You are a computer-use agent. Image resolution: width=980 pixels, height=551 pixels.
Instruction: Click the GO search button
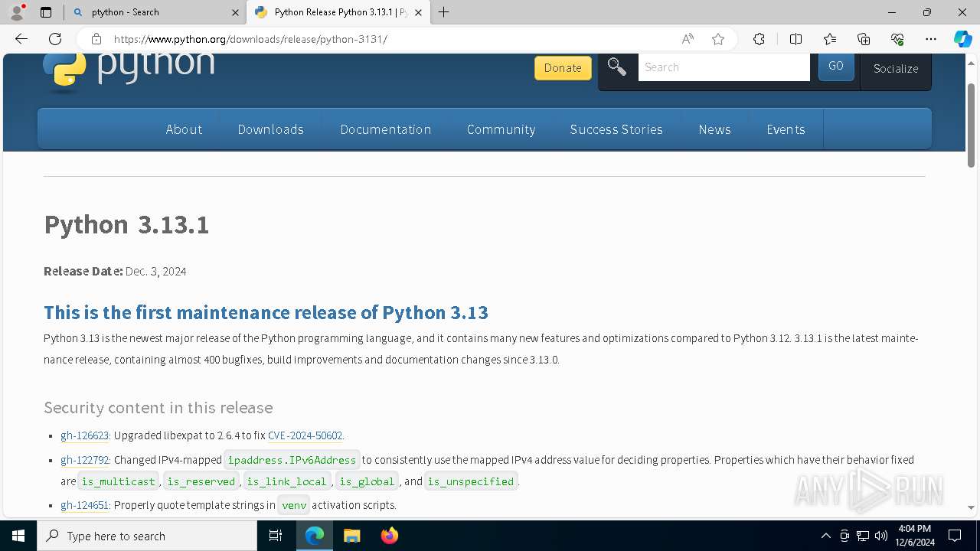tap(836, 67)
